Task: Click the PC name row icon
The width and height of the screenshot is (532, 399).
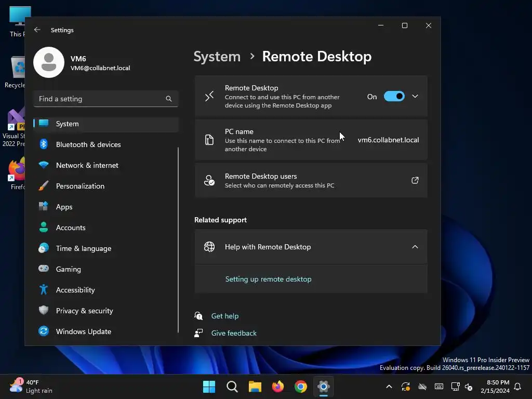Action: [209, 140]
